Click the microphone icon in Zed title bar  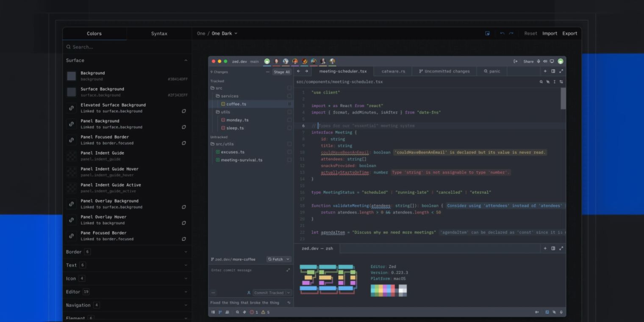539,61
